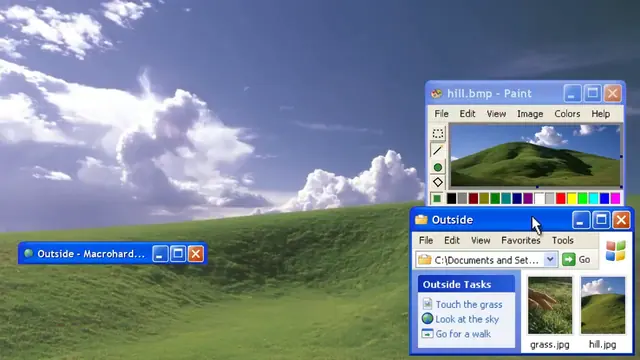Click the Touch the grass task link
The width and height of the screenshot is (640, 360).
click(469, 304)
